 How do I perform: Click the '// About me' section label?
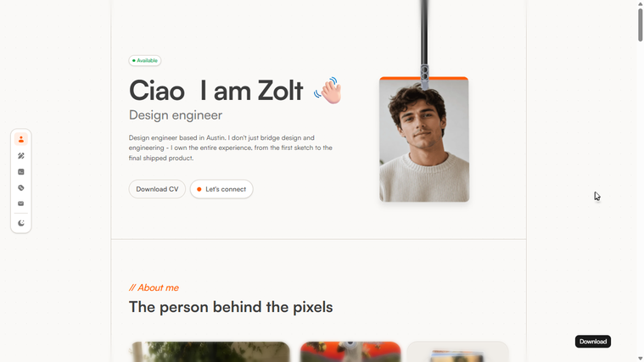(x=154, y=287)
